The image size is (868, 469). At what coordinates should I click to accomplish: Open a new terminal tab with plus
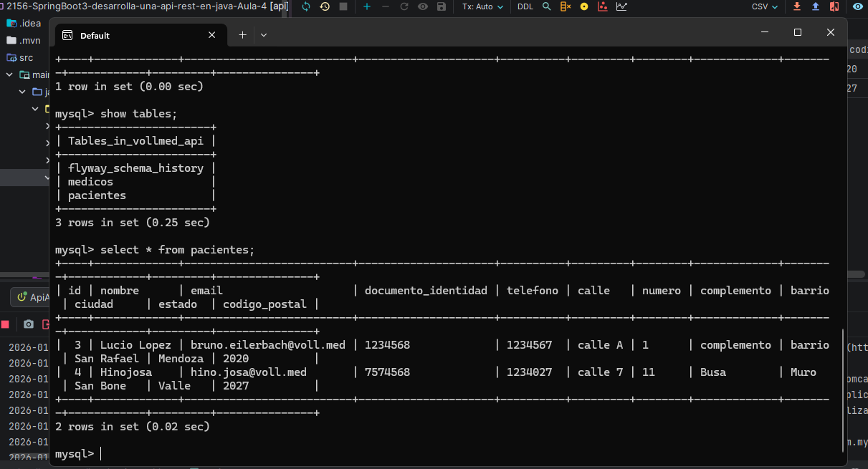coord(242,35)
